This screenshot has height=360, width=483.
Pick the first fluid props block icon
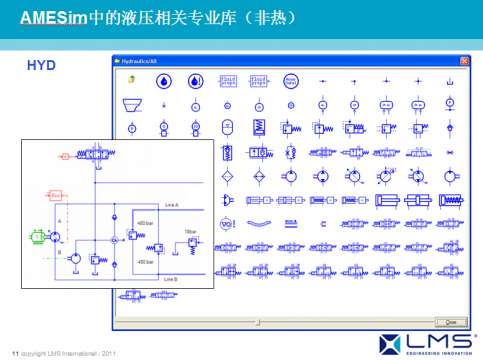[228, 81]
